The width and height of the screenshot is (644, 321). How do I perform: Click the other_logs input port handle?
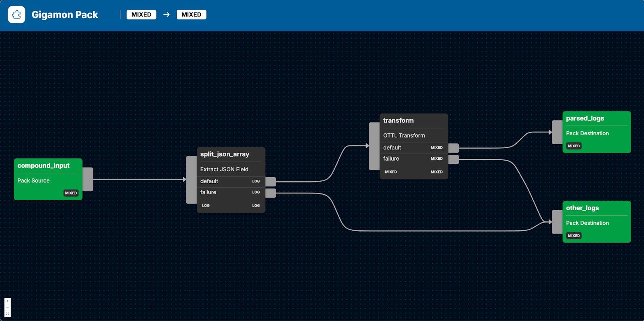[557, 222]
